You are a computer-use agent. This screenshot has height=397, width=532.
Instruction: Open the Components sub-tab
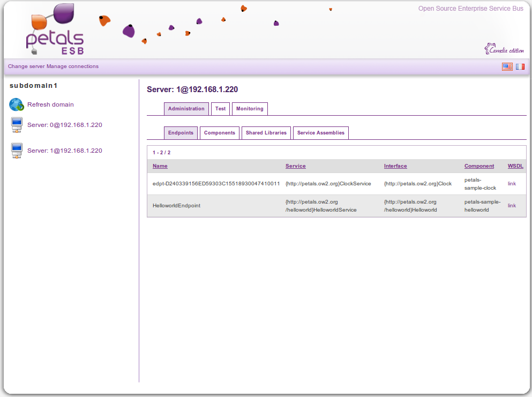tap(219, 133)
